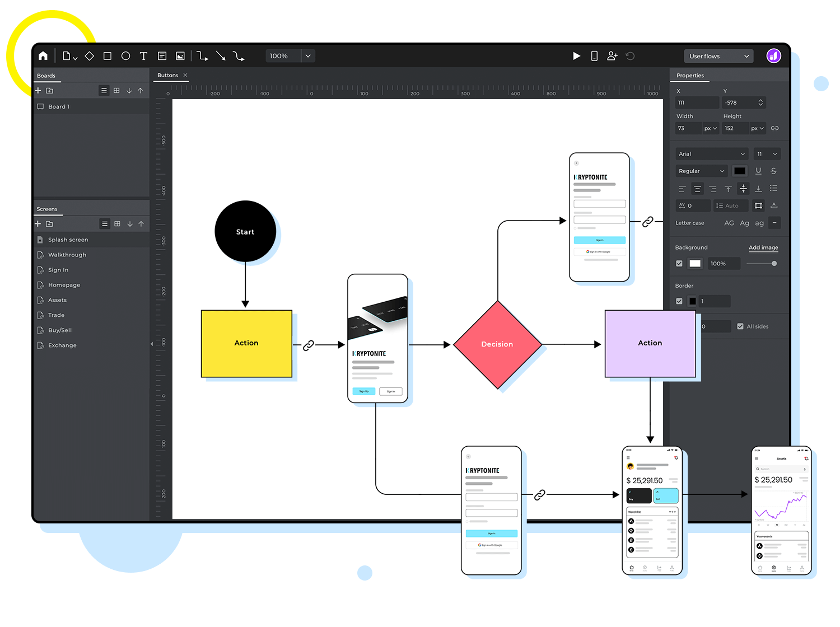The height and width of the screenshot is (627, 840).
Task: Select the Image tool
Action: click(180, 56)
